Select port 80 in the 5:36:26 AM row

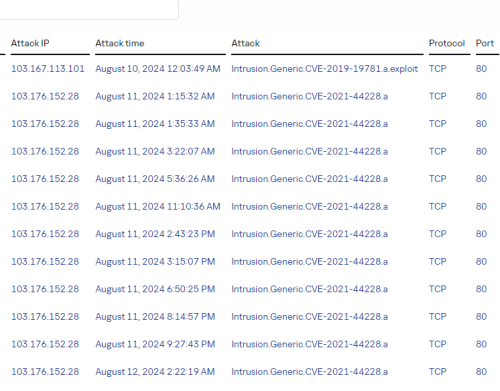click(x=481, y=179)
